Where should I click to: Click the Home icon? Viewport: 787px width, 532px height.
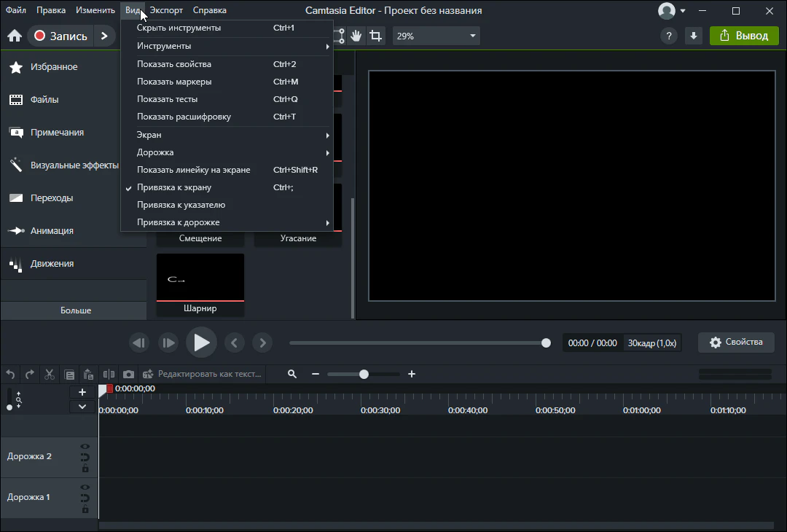[x=14, y=36]
